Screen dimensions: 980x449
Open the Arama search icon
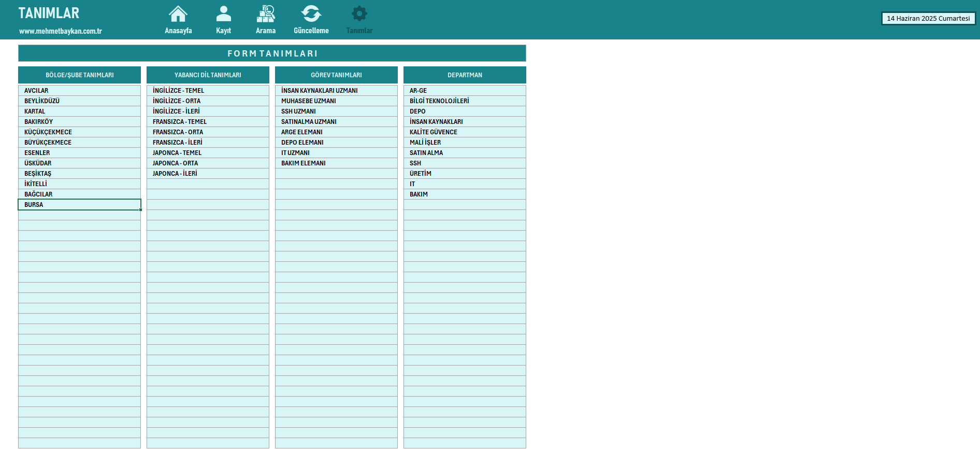click(x=266, y=14)
